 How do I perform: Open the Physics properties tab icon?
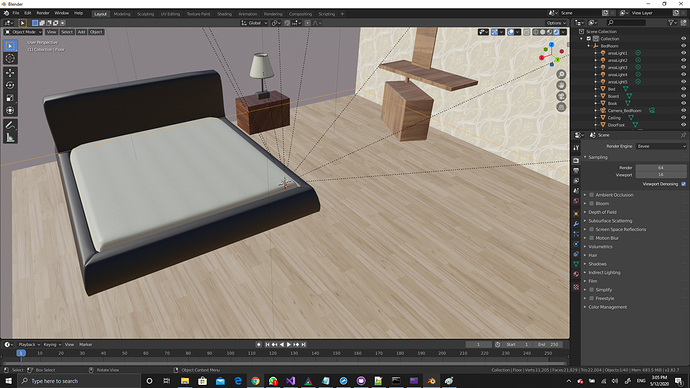click(576, 244)
